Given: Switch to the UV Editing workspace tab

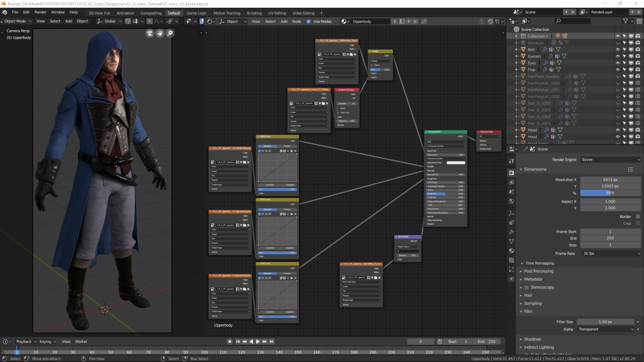Looking at the screenshot, I should [x=277, y=13].
